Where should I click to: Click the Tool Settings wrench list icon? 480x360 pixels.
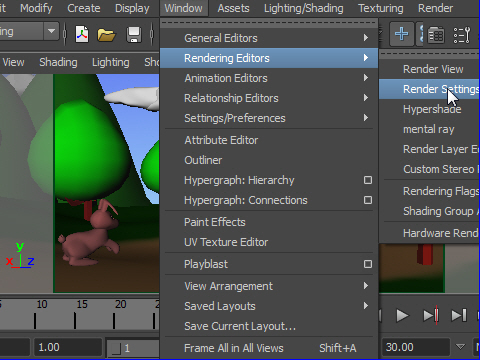click(462, 35)
